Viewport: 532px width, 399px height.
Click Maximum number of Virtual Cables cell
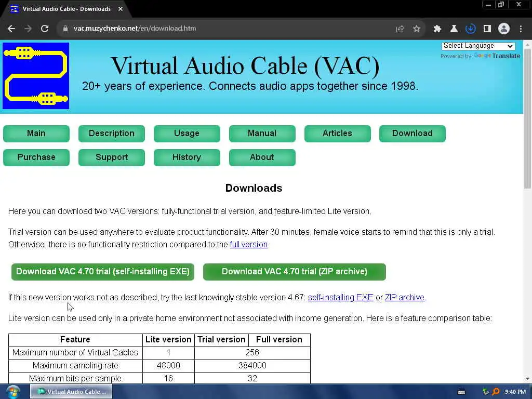coord(75,353)
